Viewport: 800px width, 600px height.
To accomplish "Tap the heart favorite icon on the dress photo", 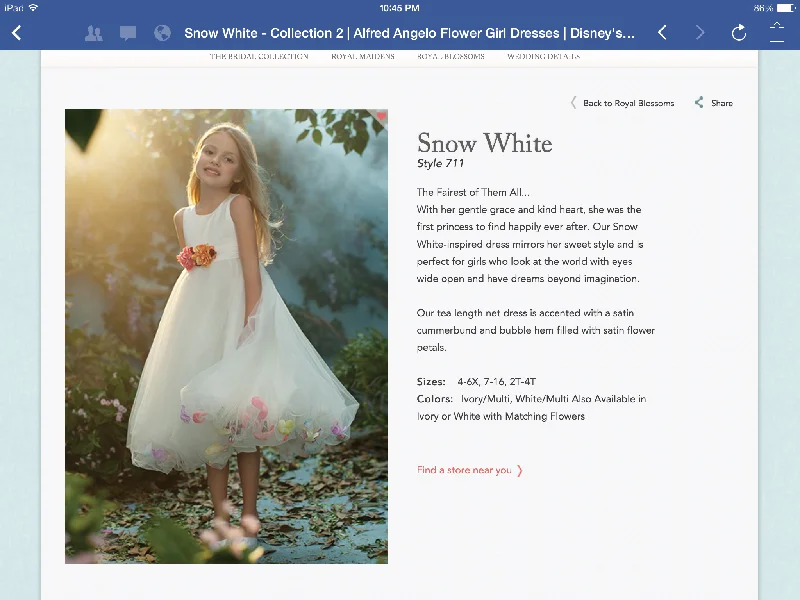I will pyautogui.click(x=381, y=116).
